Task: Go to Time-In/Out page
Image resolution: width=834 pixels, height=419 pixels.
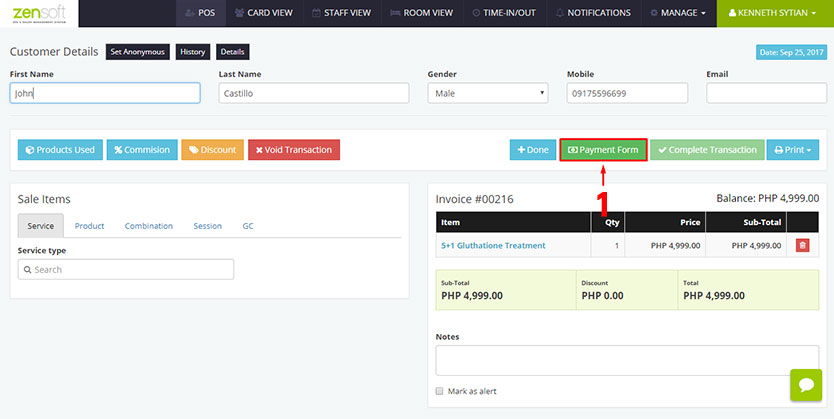Action: [x=504, y=13]
